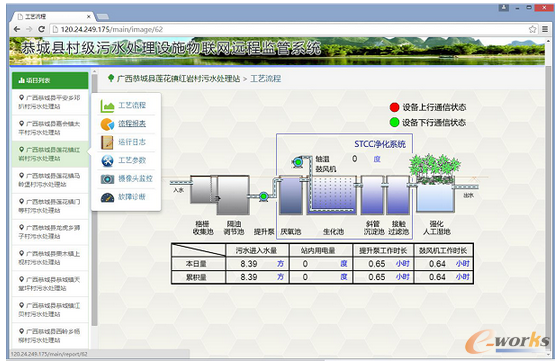Select the 莲花镇门等村 station entry

pos(50,206)
